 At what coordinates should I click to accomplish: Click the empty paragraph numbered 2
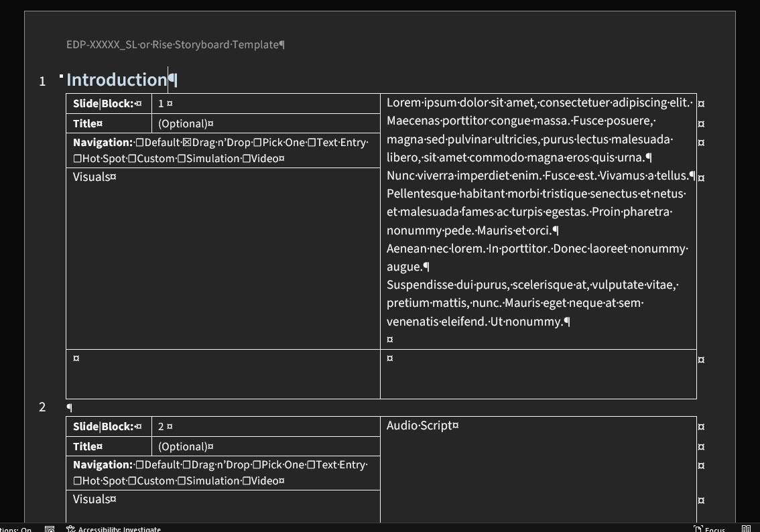[69, 407]
